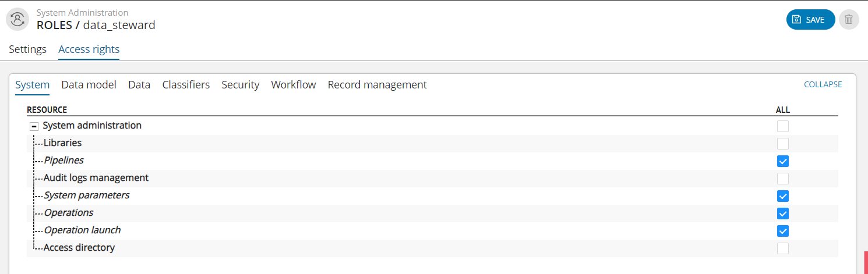
Task: Open the Data rights tab
Action: 139,85
